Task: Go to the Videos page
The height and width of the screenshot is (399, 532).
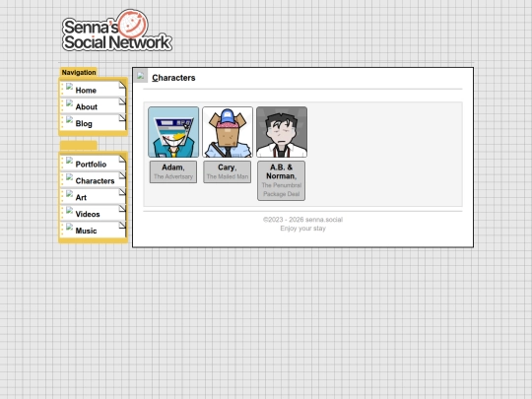Action: point(93,214)
